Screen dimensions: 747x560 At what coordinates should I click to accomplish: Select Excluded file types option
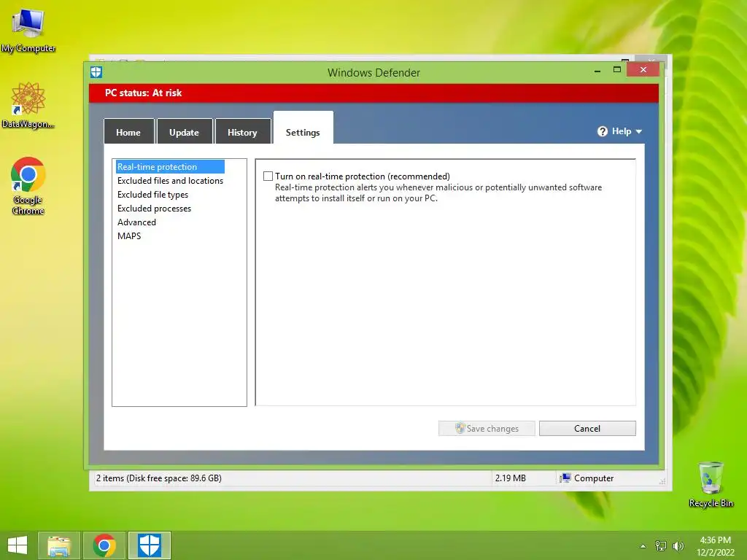[152, 194]
